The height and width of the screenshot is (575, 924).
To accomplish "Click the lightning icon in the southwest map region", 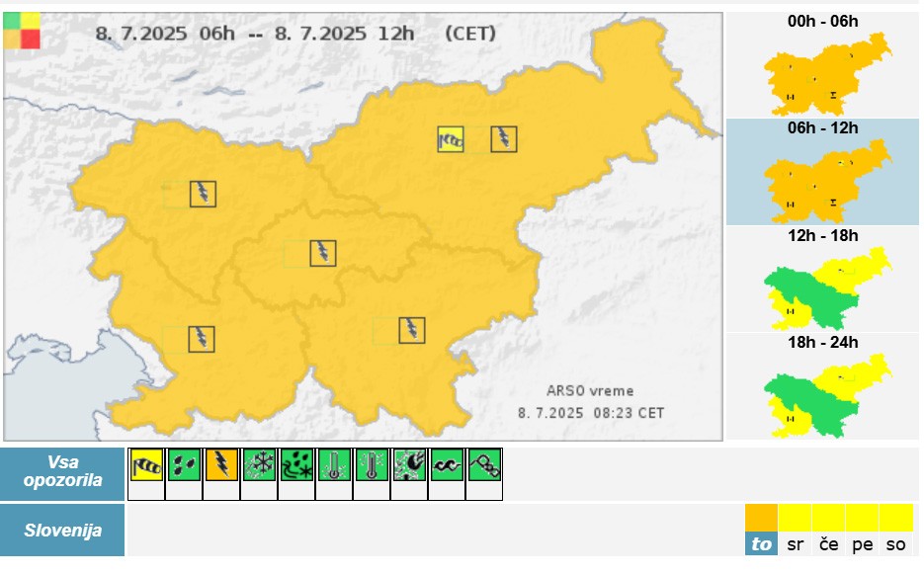I will 202,339.
